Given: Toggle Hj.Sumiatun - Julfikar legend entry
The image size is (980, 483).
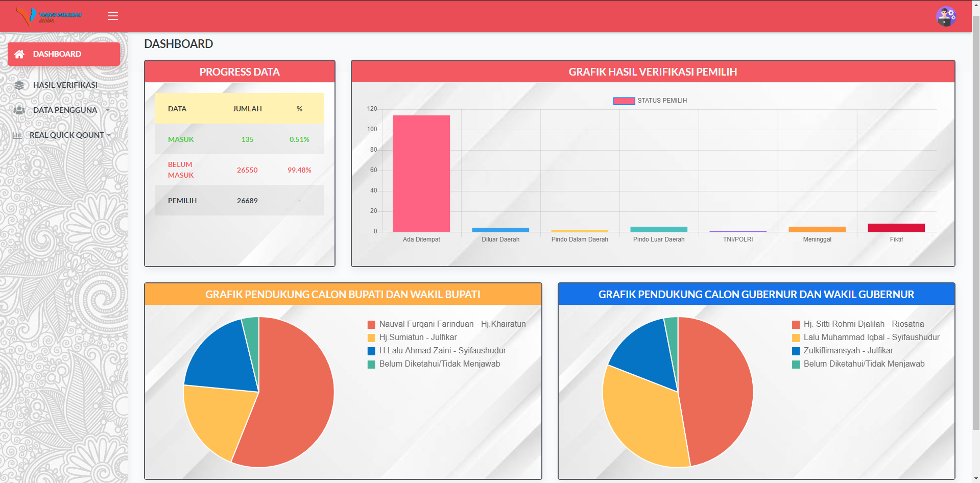Looking at the screenshot, I should point(412,337).
